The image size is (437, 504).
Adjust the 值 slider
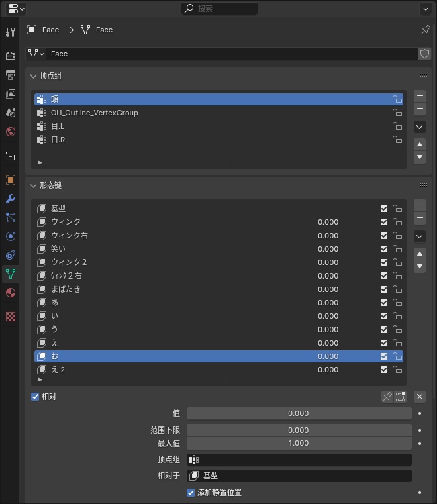[x=299, y=413]
